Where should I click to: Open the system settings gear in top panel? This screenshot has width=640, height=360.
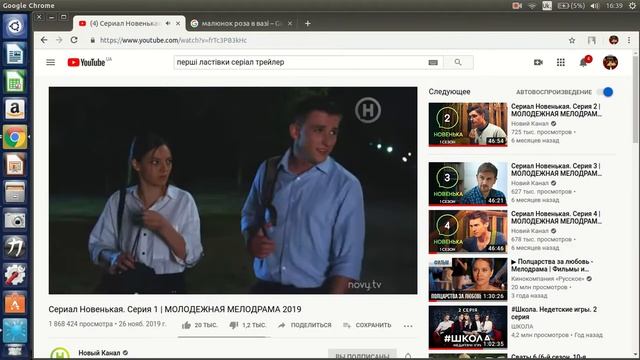[x=632, y=5]
